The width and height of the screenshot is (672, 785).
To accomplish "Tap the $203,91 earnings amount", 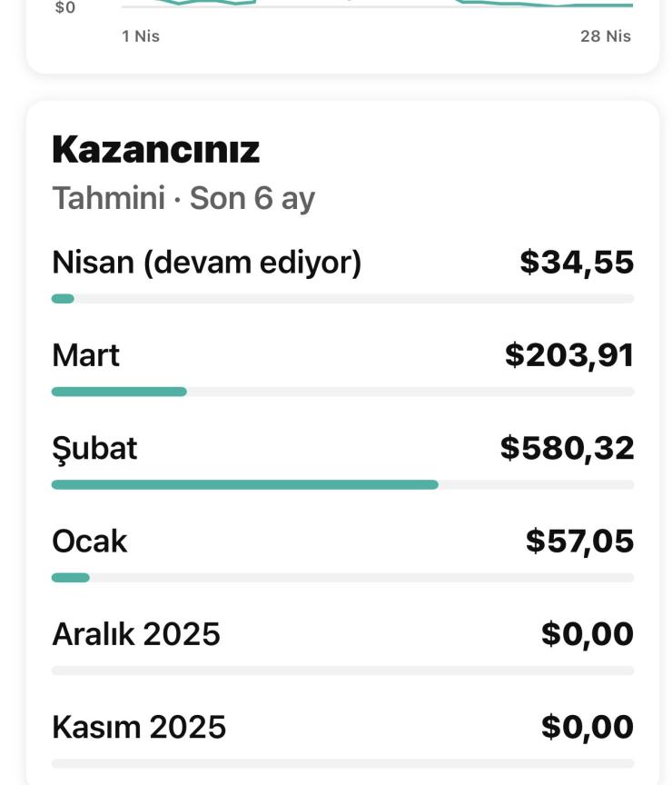I will click(569, 355).
